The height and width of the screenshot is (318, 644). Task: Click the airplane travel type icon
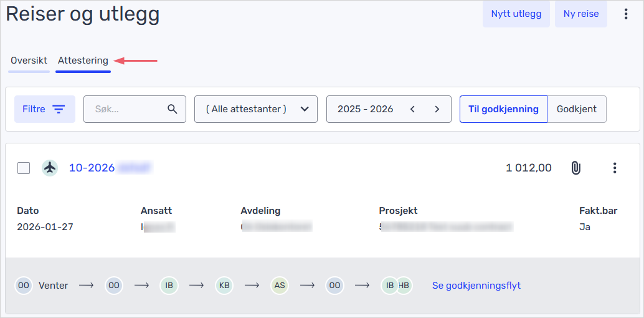(x=50, y=168)
